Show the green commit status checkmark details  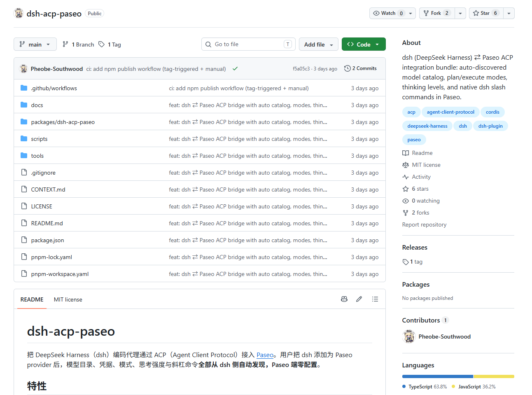point(235,69)
